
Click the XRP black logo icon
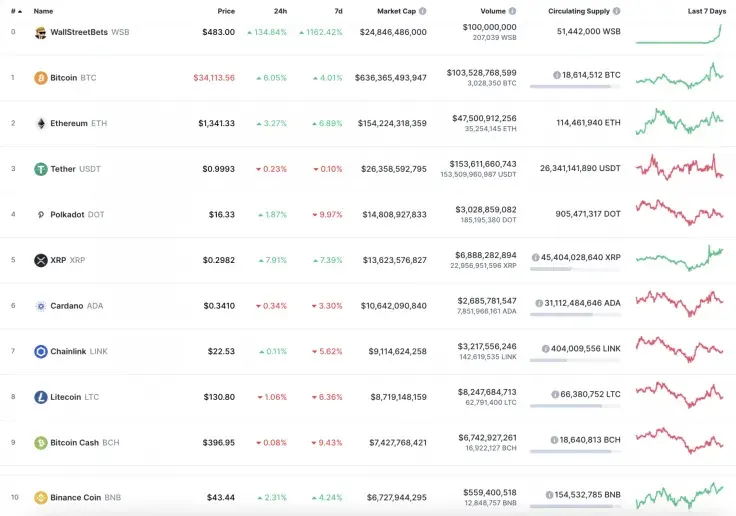tap(41, 260)
